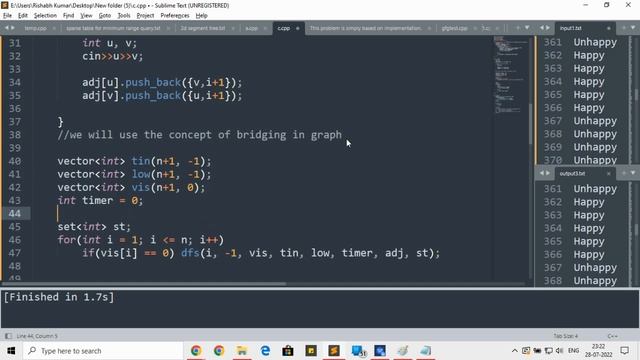
Task: Click '[Finished in 1.7s]' build output
Action: (59, 297)
